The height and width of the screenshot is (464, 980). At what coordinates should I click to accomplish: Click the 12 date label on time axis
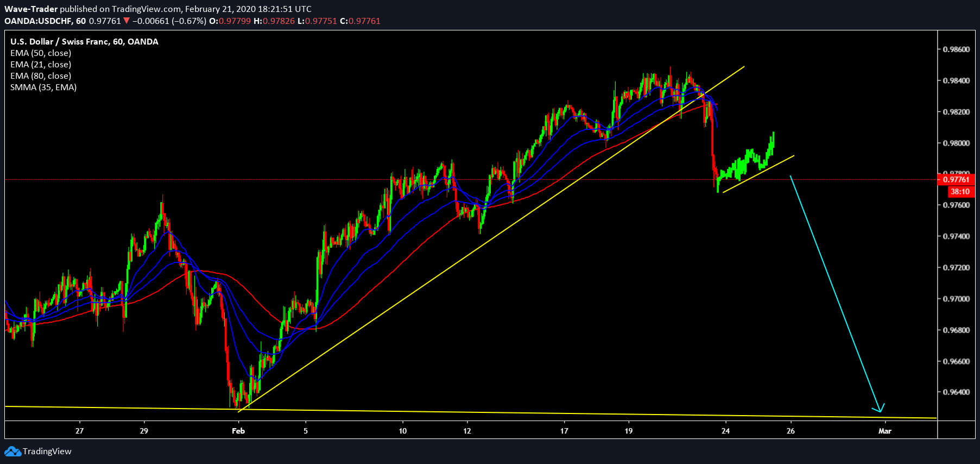click(x=467, y=431)
